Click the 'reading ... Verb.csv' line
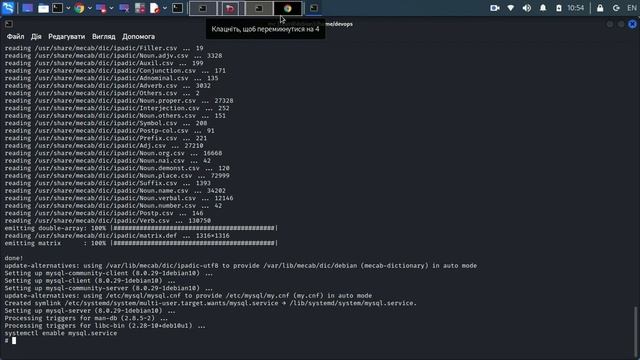The width and height of the screenshot is (640, 360). pyautogui.click(x=108, y=220)
